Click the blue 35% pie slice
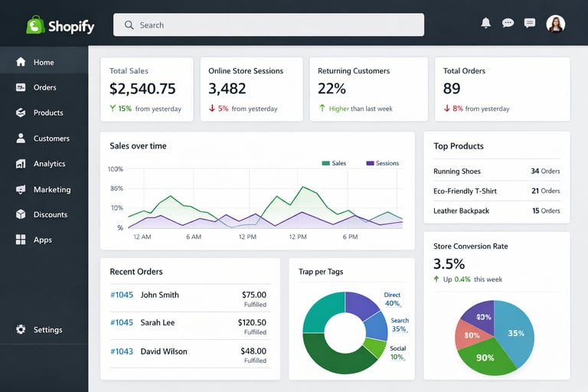The width and height of the screenshot is (588, 392). click(517, 332)
